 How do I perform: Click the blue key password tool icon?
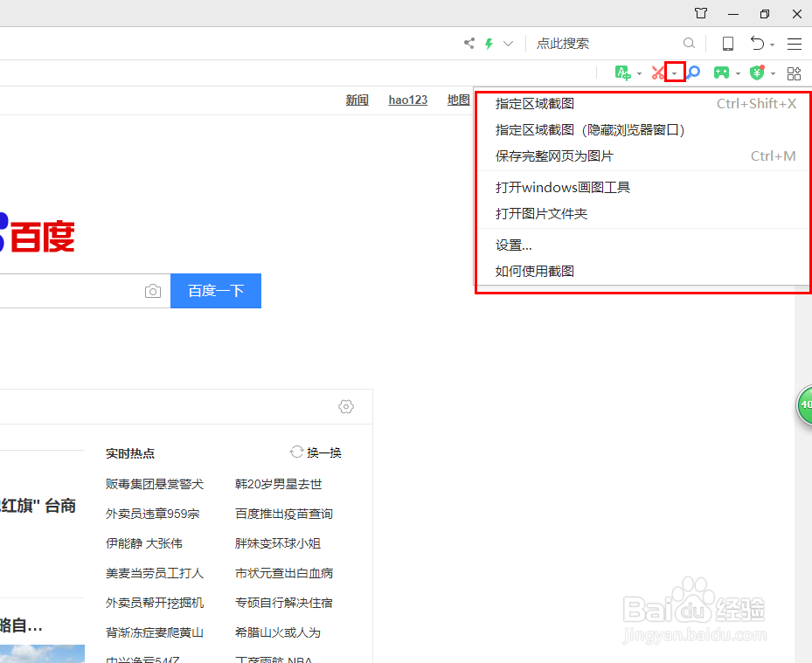pyautogui.click(x=692, y=73)
